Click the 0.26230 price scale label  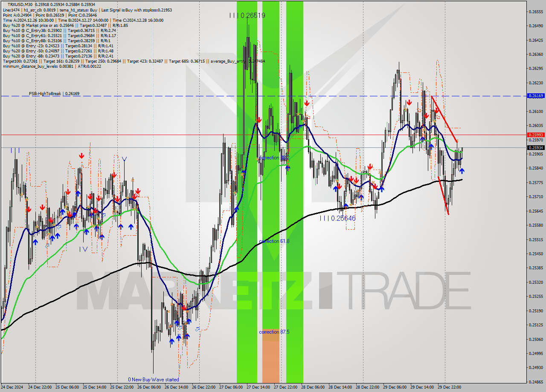coord(536,83)
